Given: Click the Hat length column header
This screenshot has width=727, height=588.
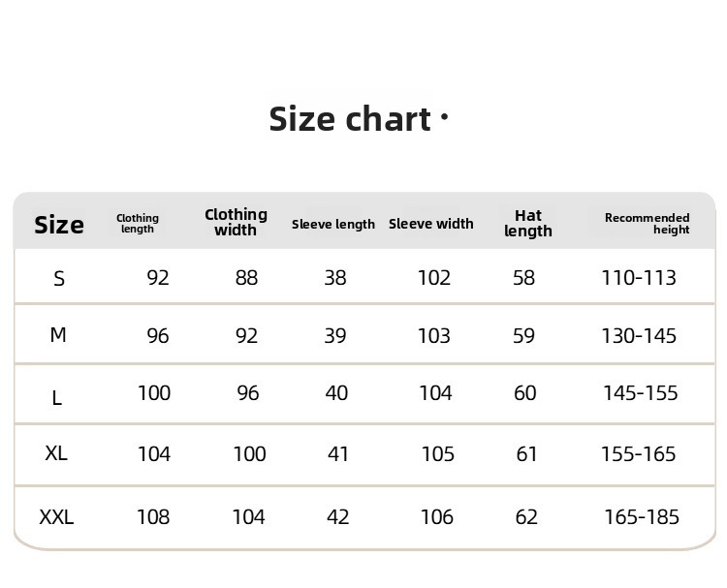Looking at the screenshot, I should [x=528, y=223].
